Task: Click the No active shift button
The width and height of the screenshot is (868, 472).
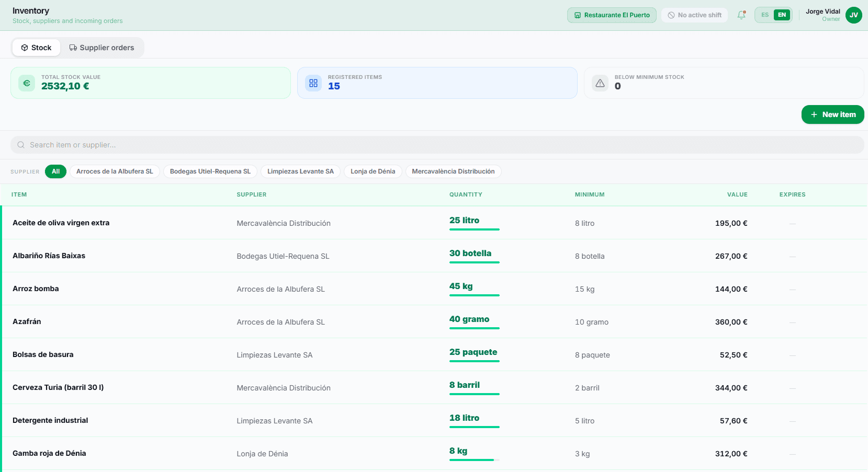Action: [x=694, y=15]
